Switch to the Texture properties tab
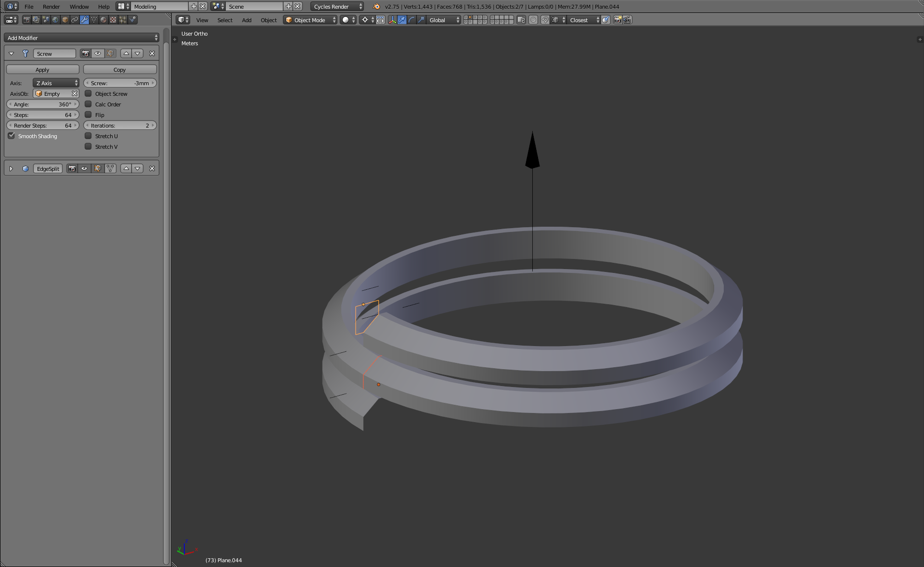Image resolution: width=924 pixels, height=567 pixels. (x=113, y=20)
